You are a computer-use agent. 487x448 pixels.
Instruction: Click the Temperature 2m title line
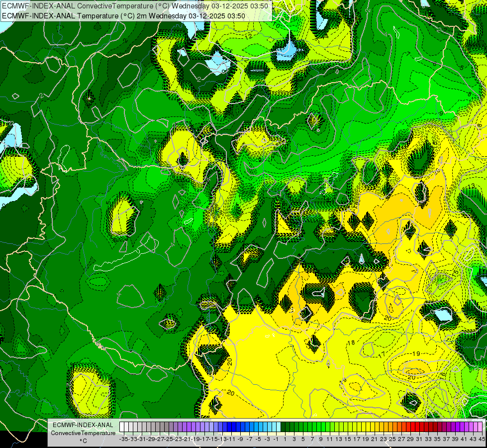tap(123, 16)
